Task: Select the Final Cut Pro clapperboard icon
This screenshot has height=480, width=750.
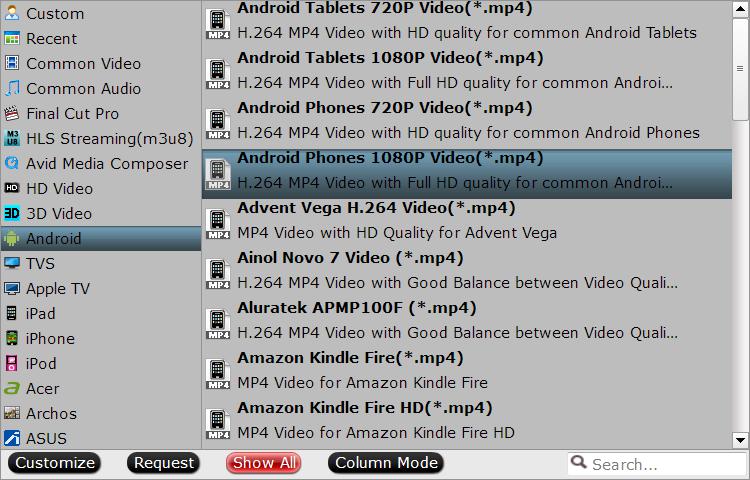Action: [12, 113]
